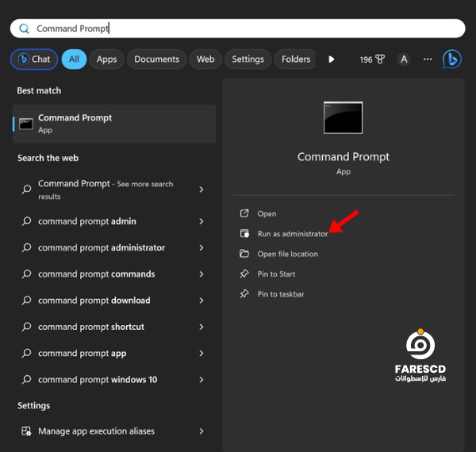The image size is (476, 452).
Task: Open the 196 rewards points trophy
Action: [372, 59]
